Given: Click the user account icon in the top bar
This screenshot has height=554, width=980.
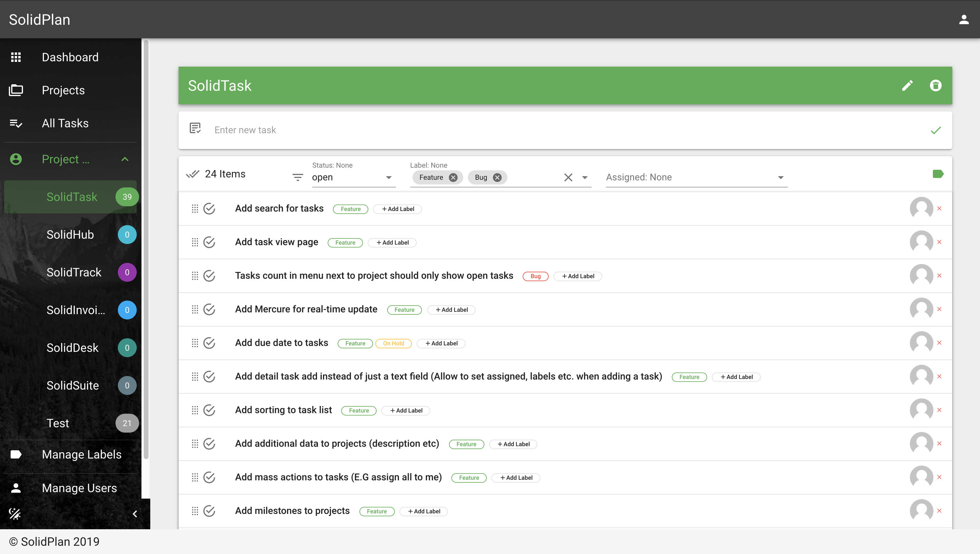Looking at the screenshot, I should (963, 19).
